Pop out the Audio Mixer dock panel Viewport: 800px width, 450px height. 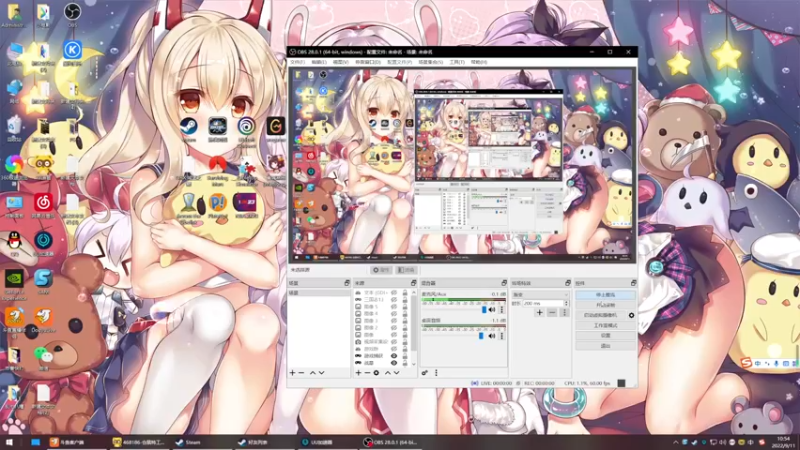click(x=504, y=283)
